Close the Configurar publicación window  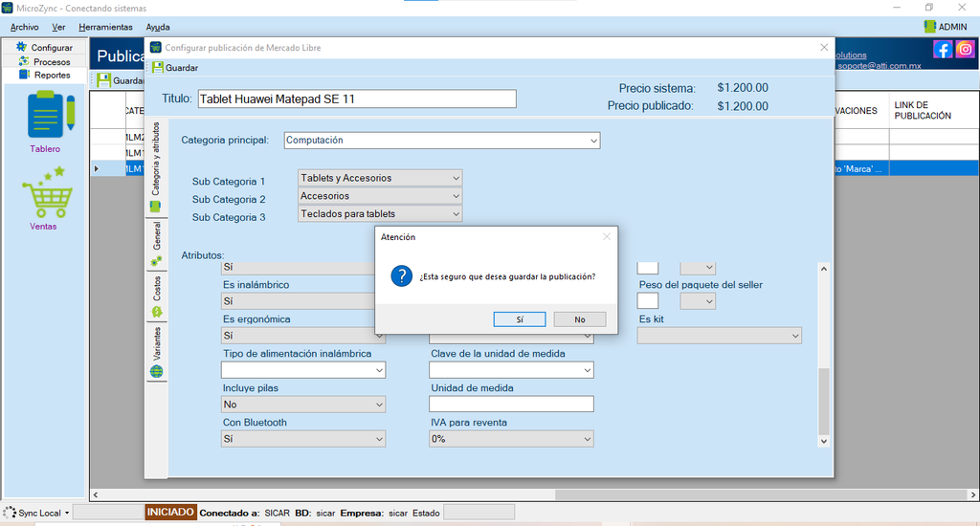pyautogui.click(x=824, y=48)
